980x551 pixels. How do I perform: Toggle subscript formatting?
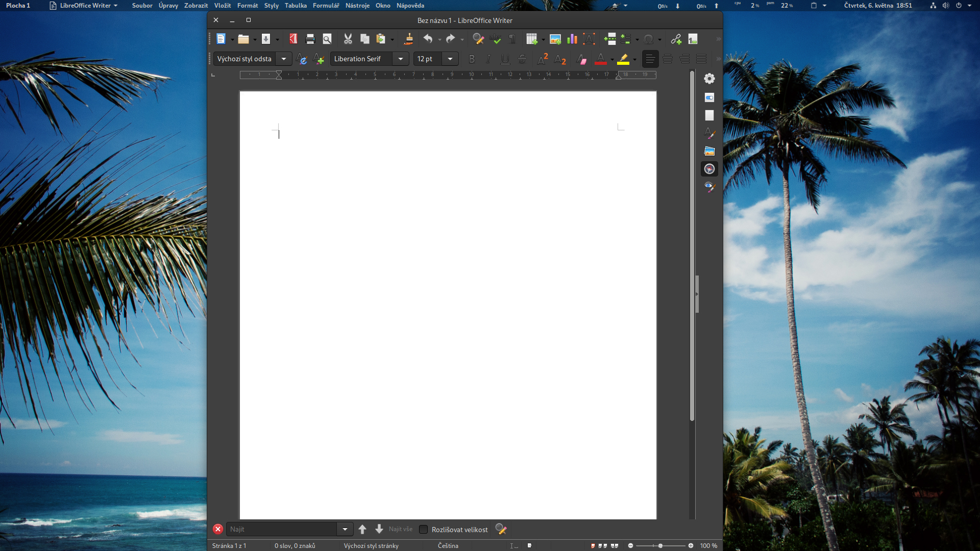[x=560, y=59]
